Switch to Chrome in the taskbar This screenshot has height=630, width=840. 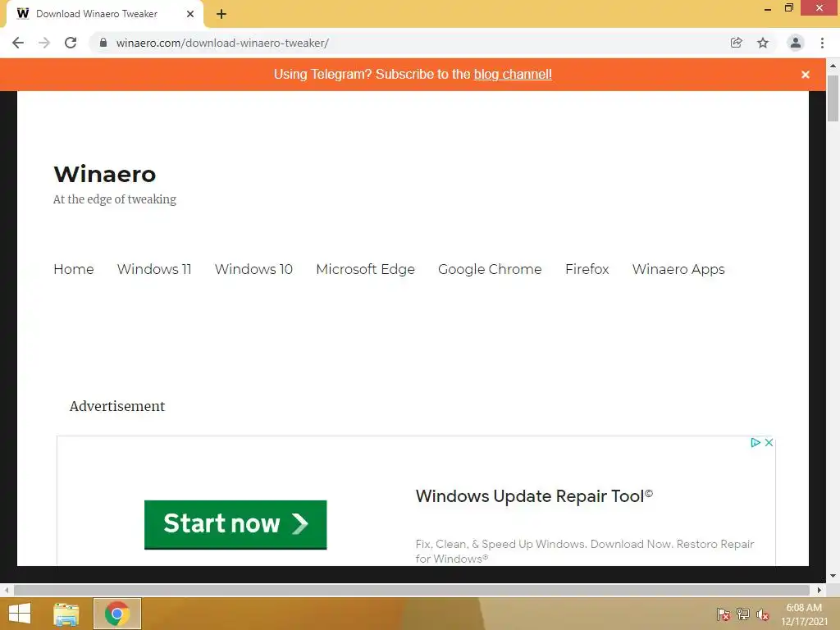pos(117,614)
